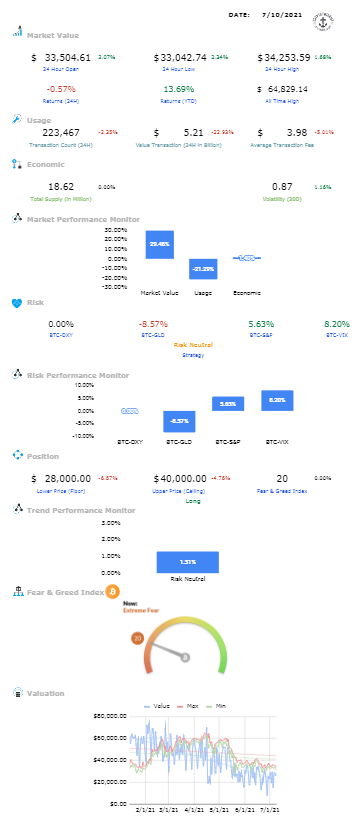The image size is (360, 832).
Task: Toggle the Value series in chart legend
Action: click(x=157, y=706)
